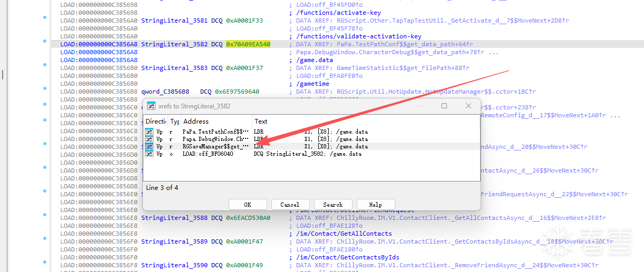Select the RGSaveManager$$get_ xref row

(x=311, y=146)
